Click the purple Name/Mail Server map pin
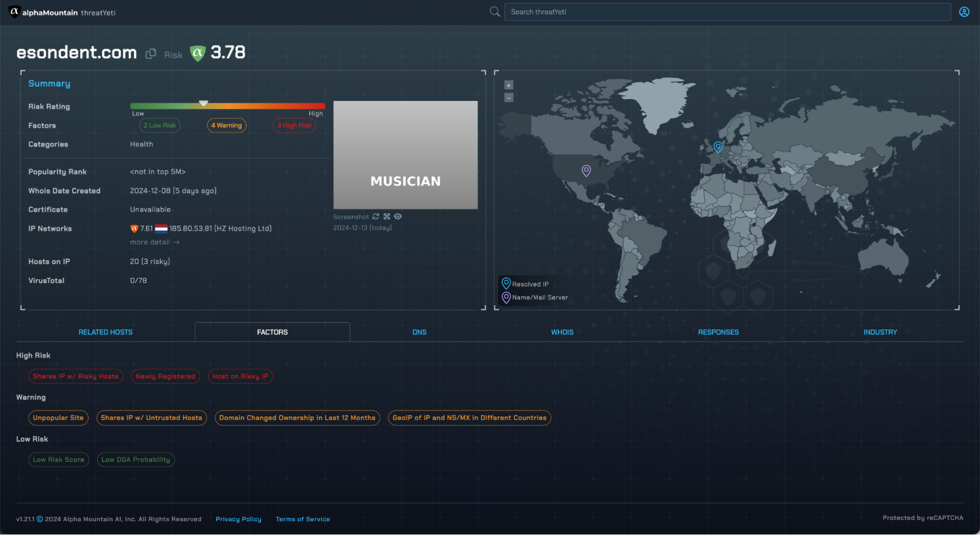The width and height of the screenshot is (980, 535). pyautogui.click(x=586, y=170)
